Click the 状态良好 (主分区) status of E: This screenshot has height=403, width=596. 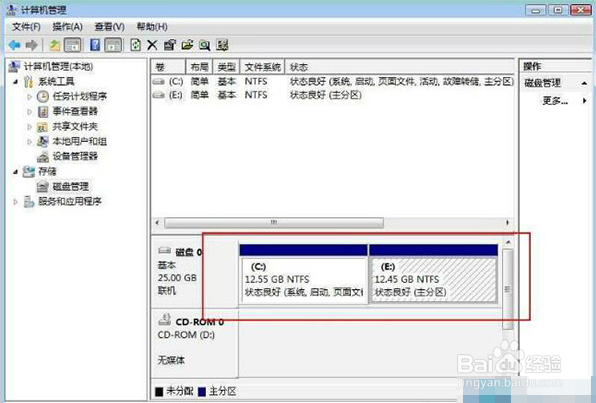(x=410, y=292)
